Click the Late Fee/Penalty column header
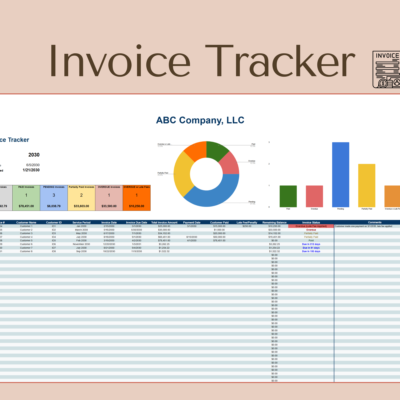The image size is (400, 400). click(247, 222)
